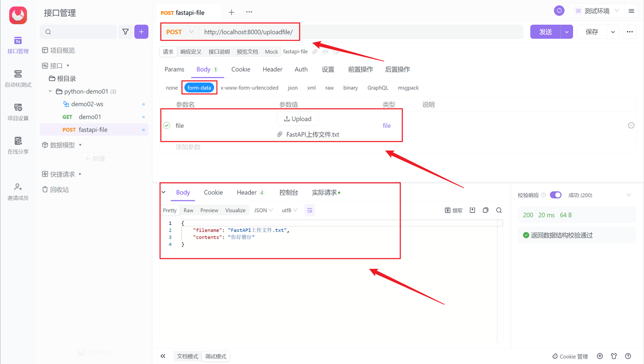Click 提取 extract button in response panel
This screenshot has width=644, height=364.
pyautogui.click(x=454, y=210)
